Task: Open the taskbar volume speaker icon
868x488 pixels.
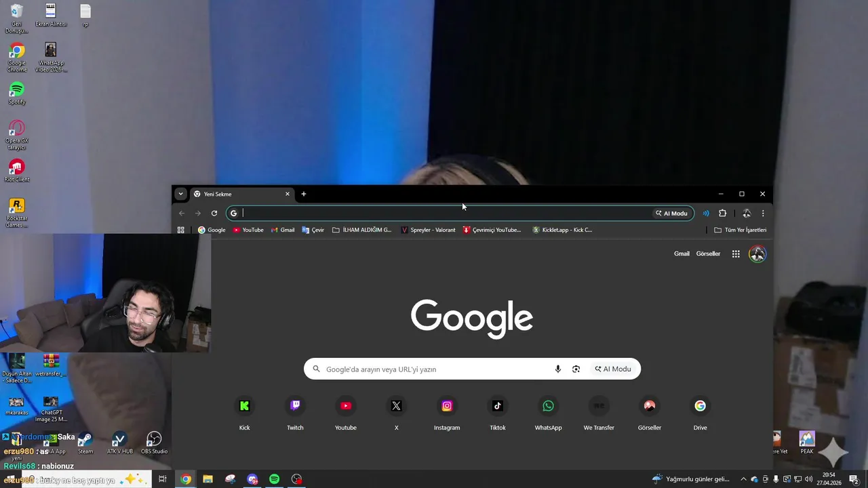Action: click(x=808, y=479)
